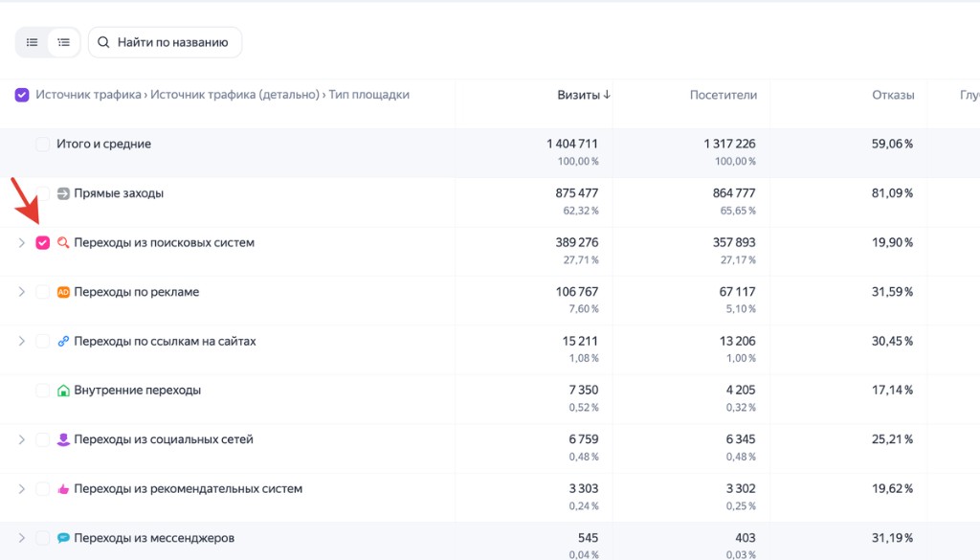Click the Источник трафика breadcrumb
Image resolution: width=980 pixels, height=560 pixels.
[x=88, y=95]
